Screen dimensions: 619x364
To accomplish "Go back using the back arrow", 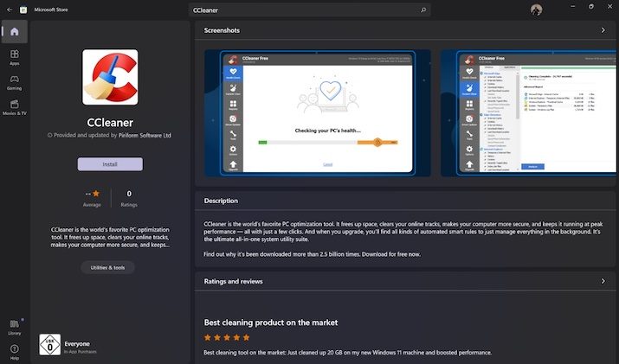I will (10, 10).
